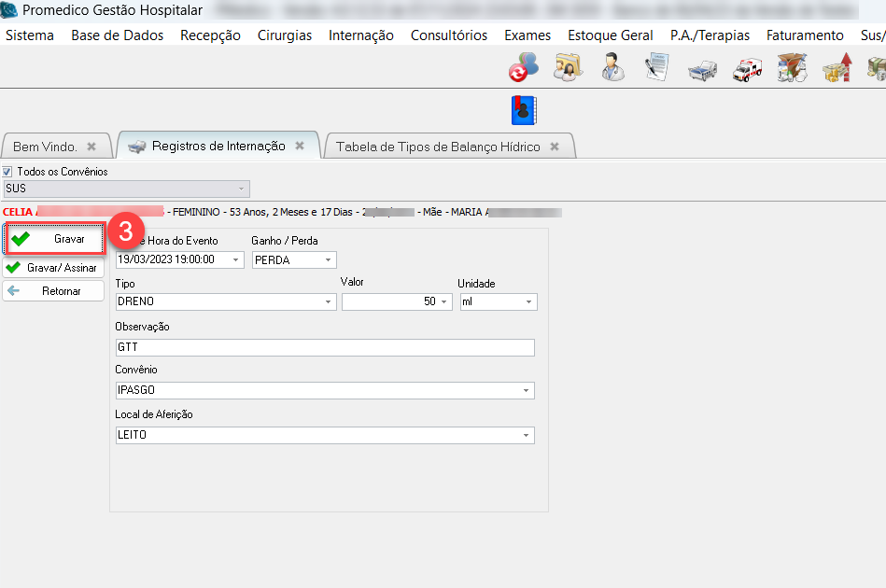Open the Tipo dropdown showing DRENO

(328, 302)
